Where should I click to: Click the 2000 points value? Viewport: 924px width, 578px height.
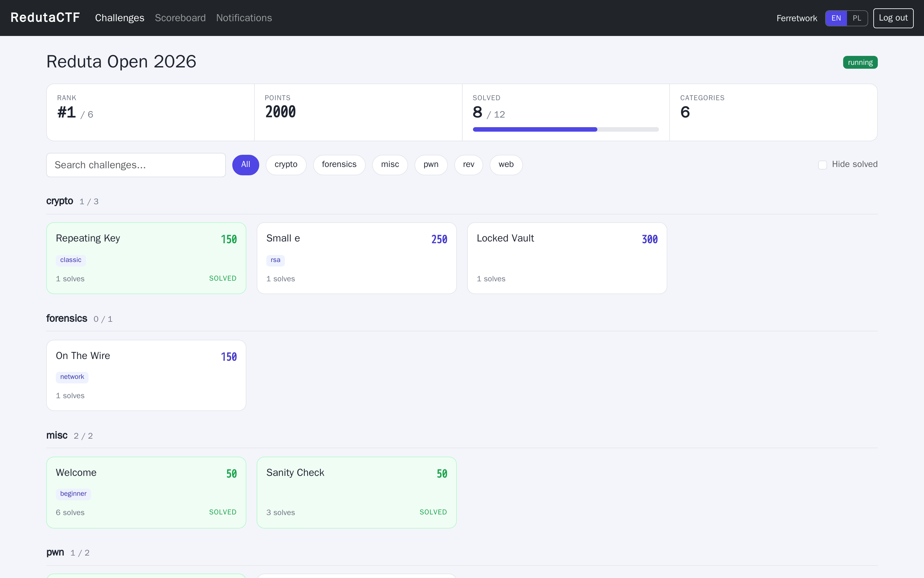point(281,112)
